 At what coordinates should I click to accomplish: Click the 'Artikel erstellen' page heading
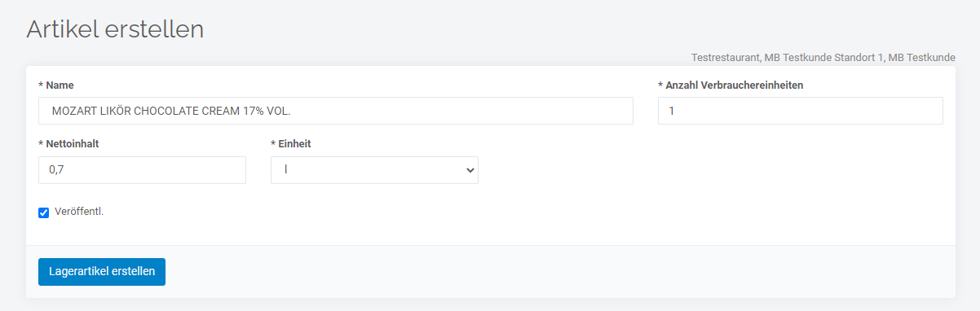(115, 29)
